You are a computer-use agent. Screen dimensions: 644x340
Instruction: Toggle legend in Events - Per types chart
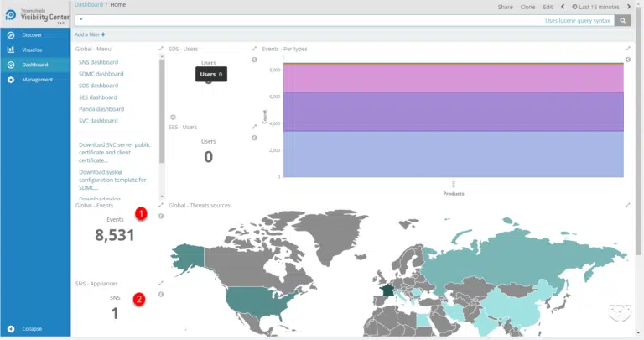point(628,60)
